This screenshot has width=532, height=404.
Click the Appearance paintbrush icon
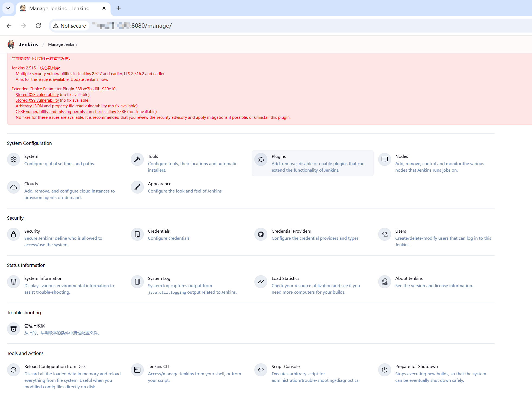(x=137, y=187)
